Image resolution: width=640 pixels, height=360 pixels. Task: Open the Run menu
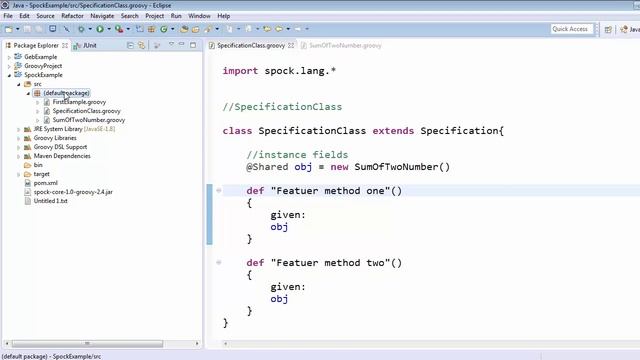(x=176, y=16)
